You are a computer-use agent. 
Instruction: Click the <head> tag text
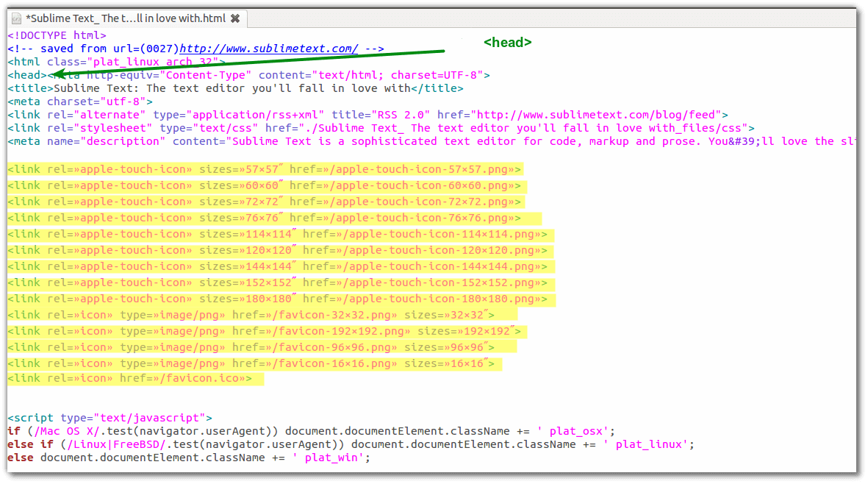27,75
